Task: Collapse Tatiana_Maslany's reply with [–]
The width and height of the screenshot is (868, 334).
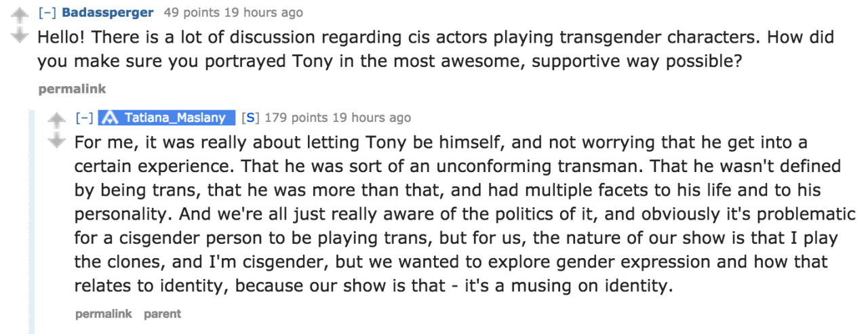Action: click(84, 118)
